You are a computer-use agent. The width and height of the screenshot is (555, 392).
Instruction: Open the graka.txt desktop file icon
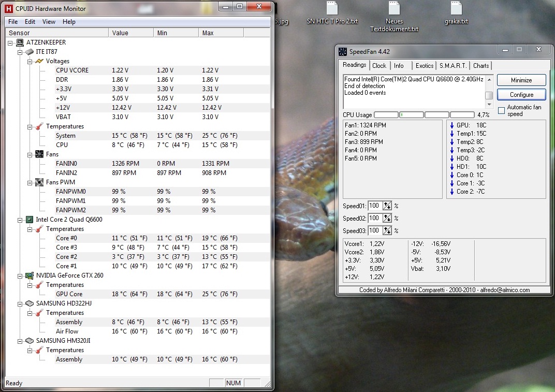[x=457, y=8]
